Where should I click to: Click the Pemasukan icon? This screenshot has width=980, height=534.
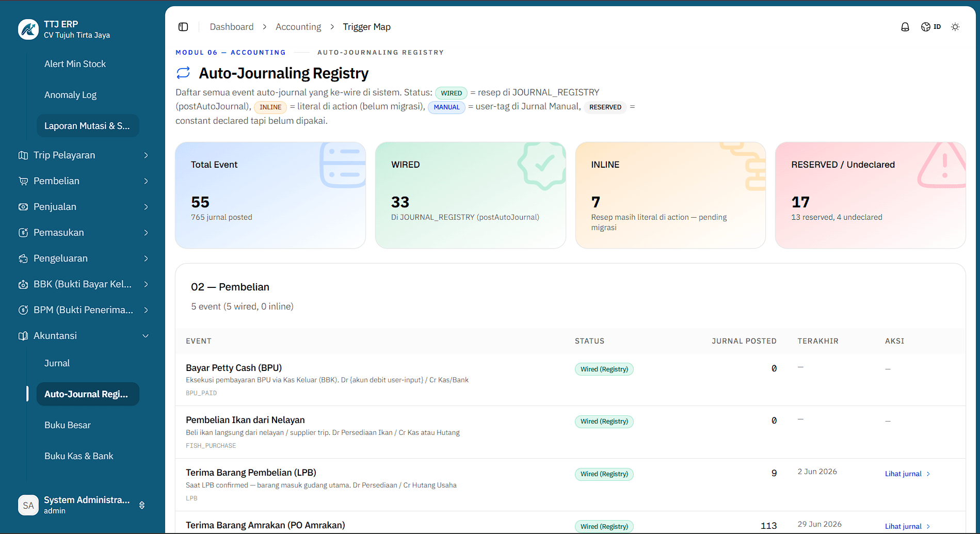pyautogui.click(x=23, y=233)
